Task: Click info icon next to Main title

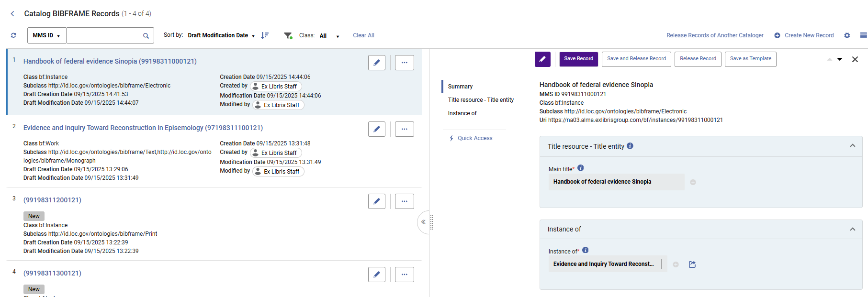Action: tap(580, 168)
